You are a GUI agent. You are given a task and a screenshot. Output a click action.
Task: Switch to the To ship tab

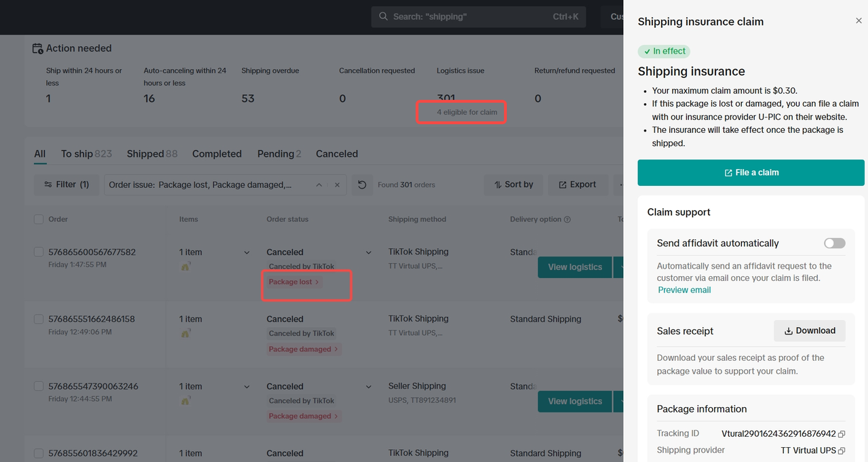86,154
